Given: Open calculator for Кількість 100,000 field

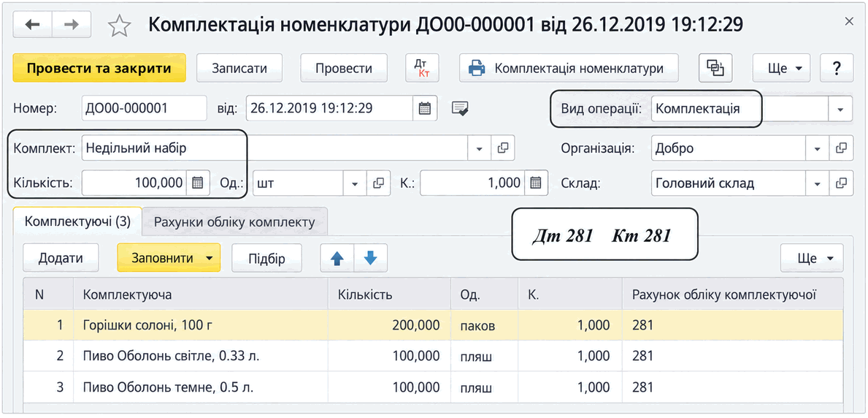Looking at the screenshot, I should (x=198, y=183).
